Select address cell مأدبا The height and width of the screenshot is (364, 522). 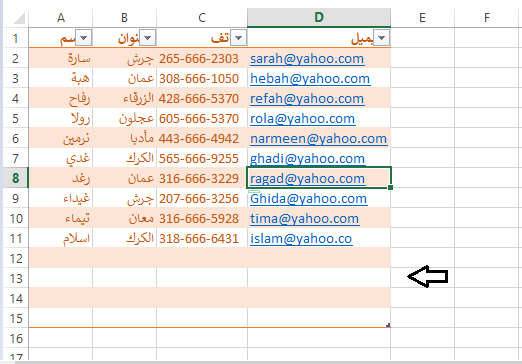tap(124, 139)
